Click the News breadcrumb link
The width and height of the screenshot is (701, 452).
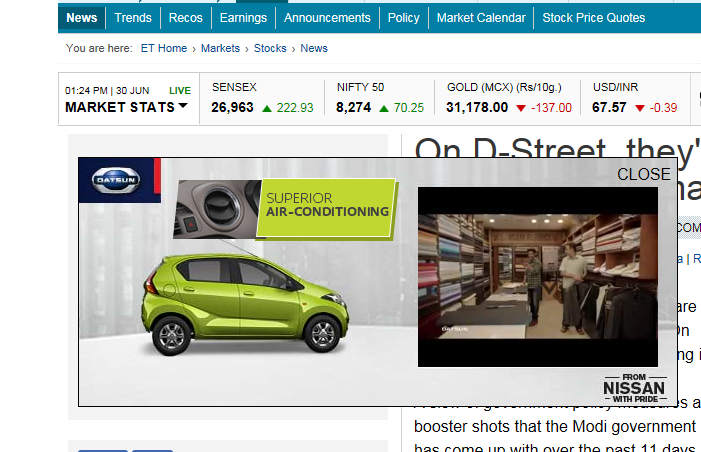click(314, 48)
